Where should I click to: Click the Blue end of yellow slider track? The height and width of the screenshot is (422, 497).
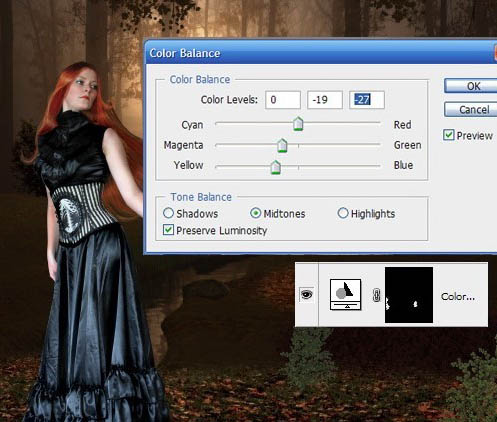(x=378, y=166)
